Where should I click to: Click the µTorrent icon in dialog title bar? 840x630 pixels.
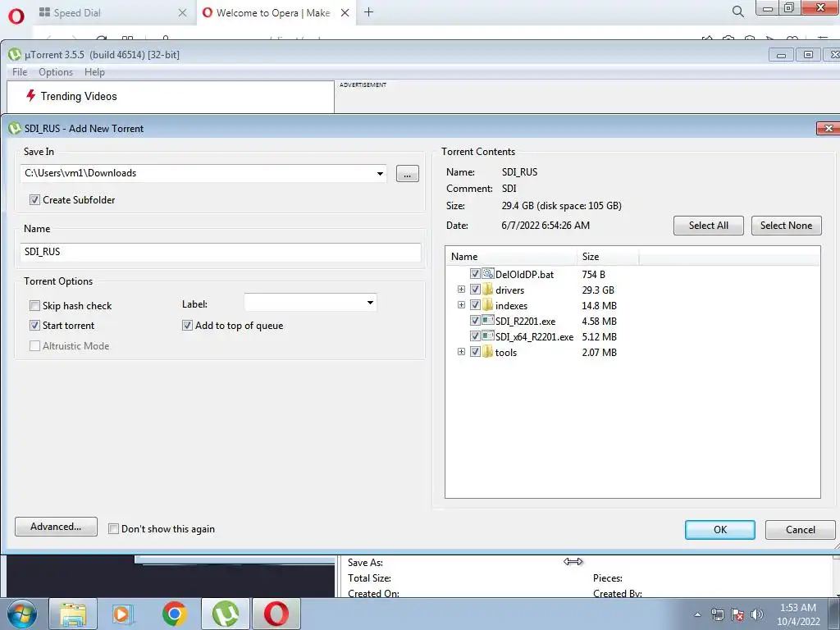pos(15,129)
